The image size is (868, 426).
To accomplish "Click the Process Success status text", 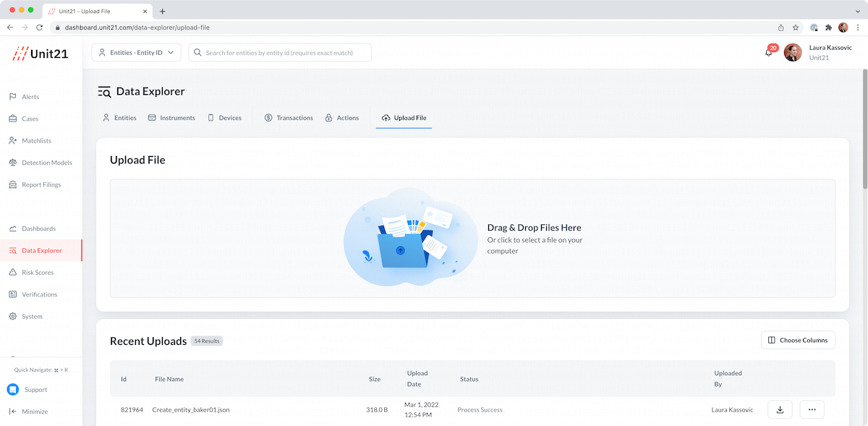I will [x=480, y=410].
